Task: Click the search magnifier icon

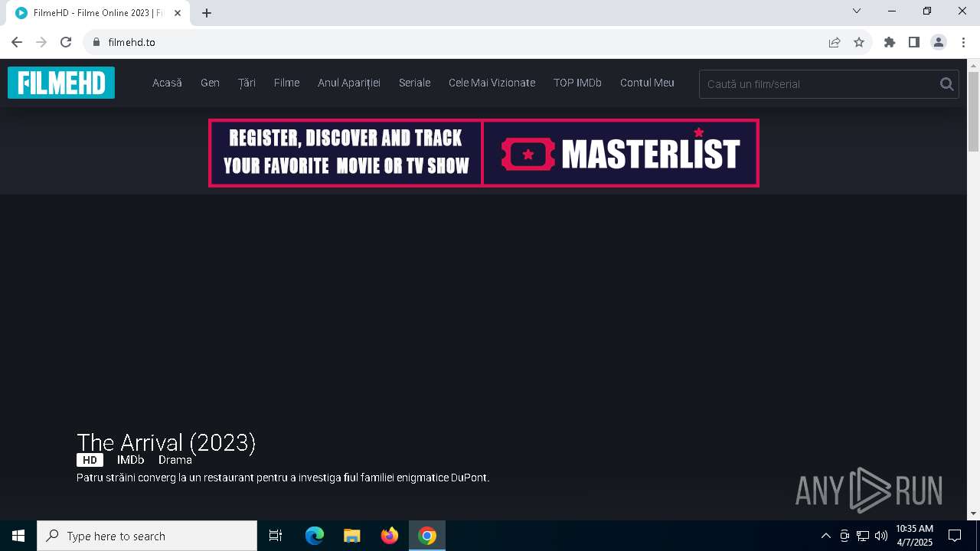Action: (x=946, y=84)
